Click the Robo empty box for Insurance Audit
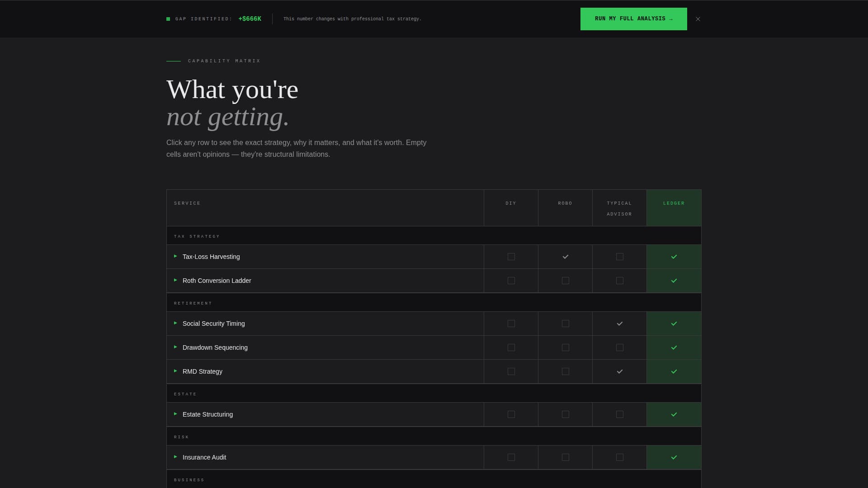 coord(565,457)
